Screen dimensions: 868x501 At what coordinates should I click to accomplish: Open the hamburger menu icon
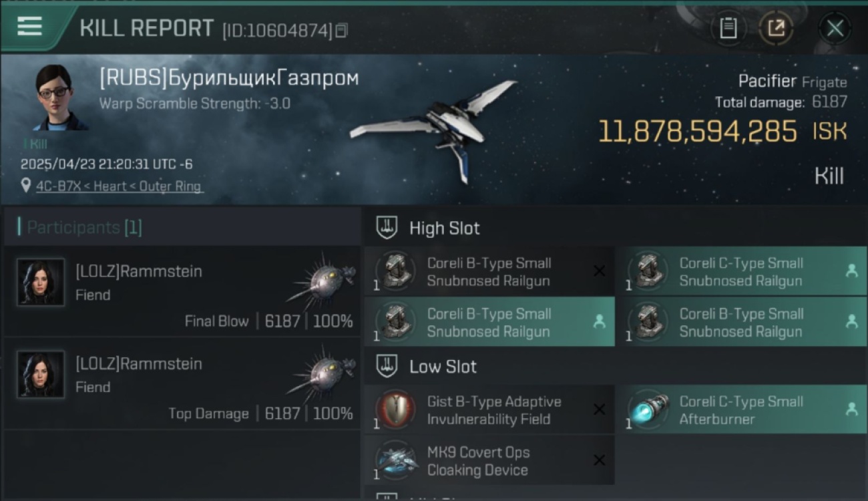29,26
